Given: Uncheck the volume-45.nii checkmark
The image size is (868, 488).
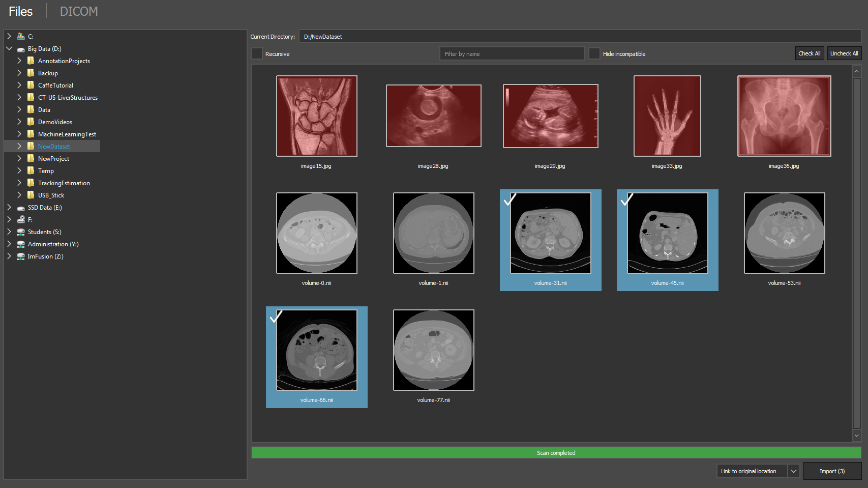Looking at the screenshot, I should pyautogui.click(x=627, y=199).
